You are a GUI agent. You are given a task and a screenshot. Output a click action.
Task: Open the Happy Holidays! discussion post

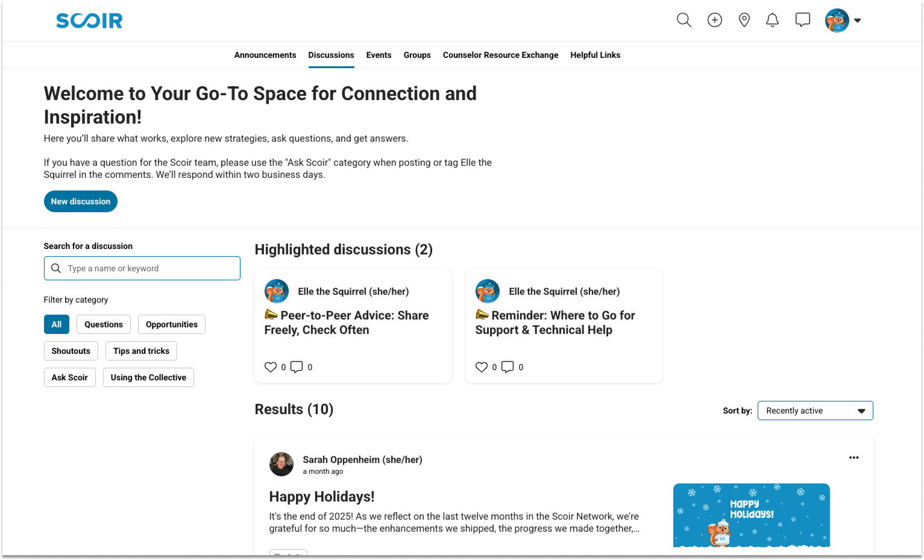click(321, 497)
